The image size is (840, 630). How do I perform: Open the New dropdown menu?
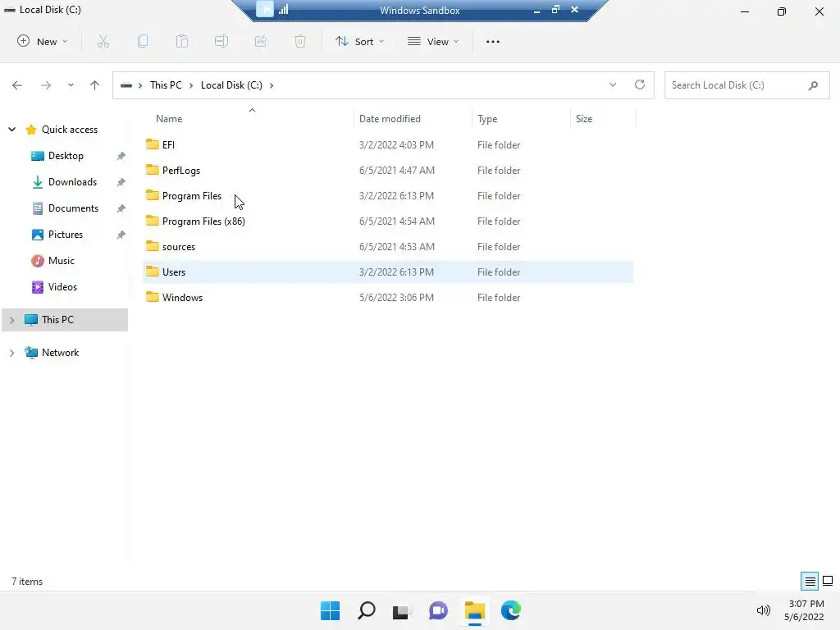coord(43,41)
